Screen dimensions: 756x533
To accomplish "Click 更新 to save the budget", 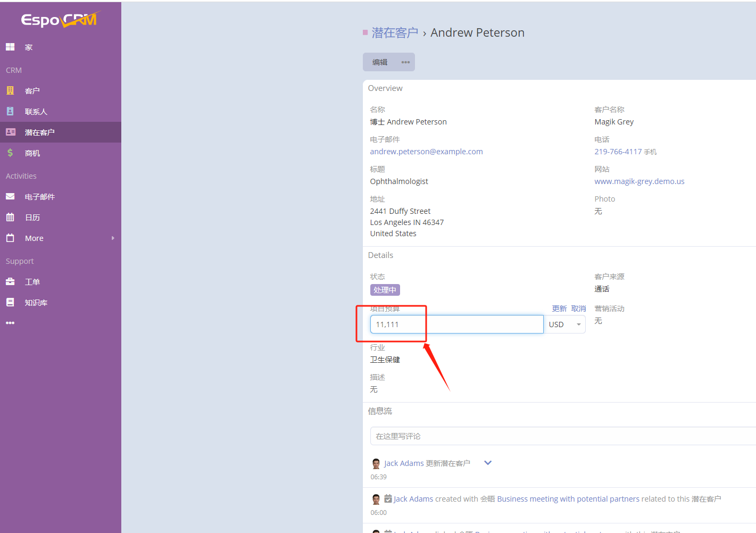I will [x=559, y=309].
